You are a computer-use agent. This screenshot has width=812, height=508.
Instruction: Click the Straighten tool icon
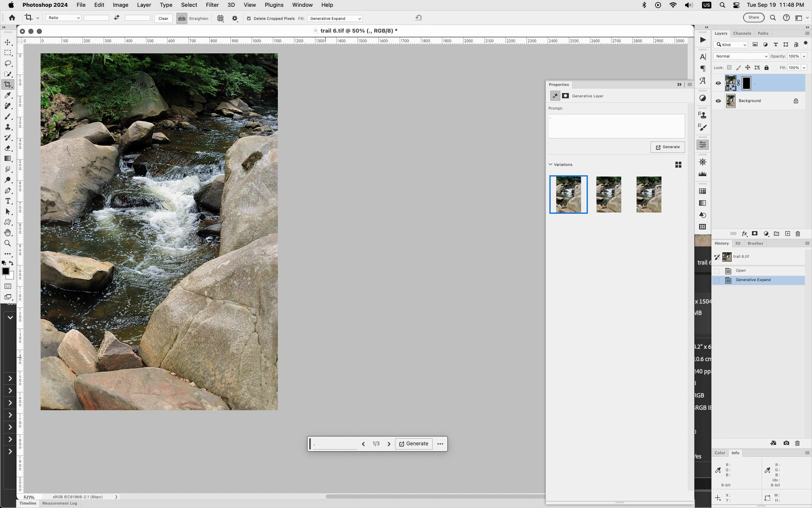(x=182, y=19)
